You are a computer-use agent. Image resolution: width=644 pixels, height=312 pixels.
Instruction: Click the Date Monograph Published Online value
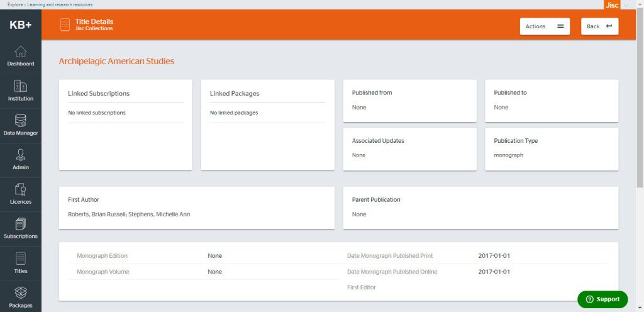pos(494,272)
